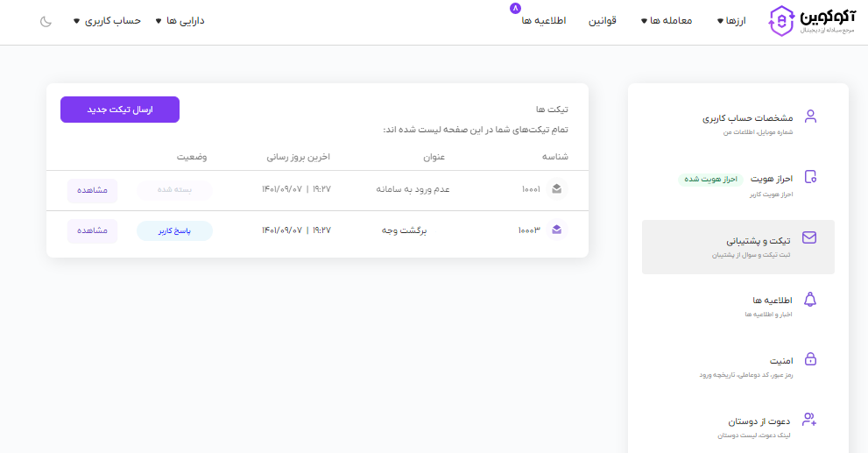The width and height of the screenshot is (868, 453).
Task: Click the mail icon of ticket 10001
Action: [x=556, y=188]
